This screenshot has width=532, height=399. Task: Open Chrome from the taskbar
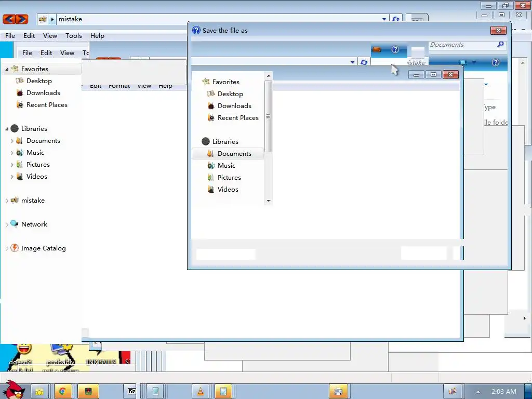click(62, 392)
